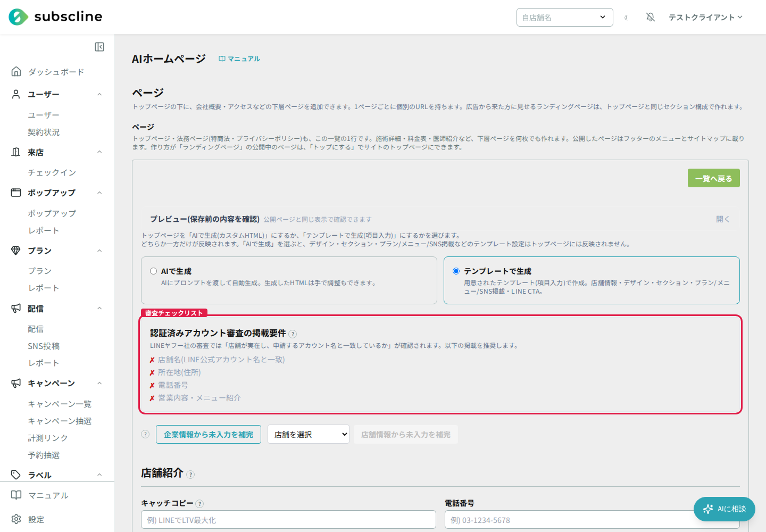766x532 pixels.
Task: Expand the preview with 開く
Action: tap(723, 219)
